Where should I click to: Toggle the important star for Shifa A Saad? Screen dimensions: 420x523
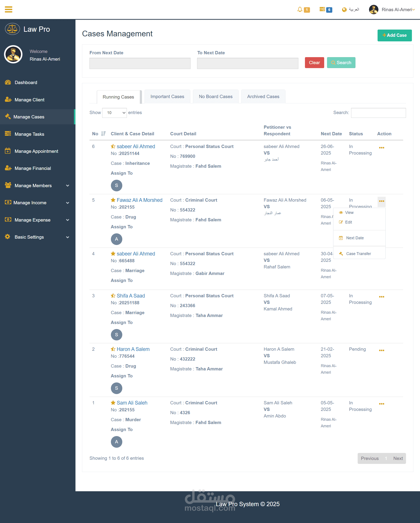pos(113,296)
